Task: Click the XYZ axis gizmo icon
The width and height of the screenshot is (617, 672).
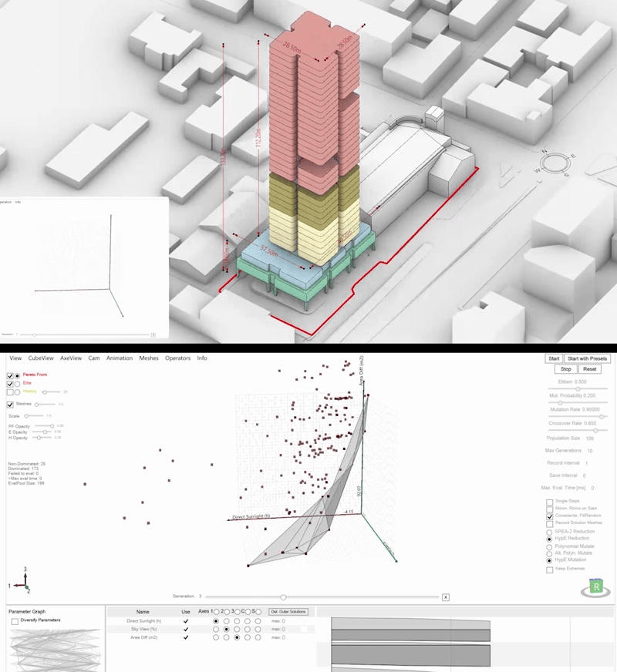Action: pos(21,581)
